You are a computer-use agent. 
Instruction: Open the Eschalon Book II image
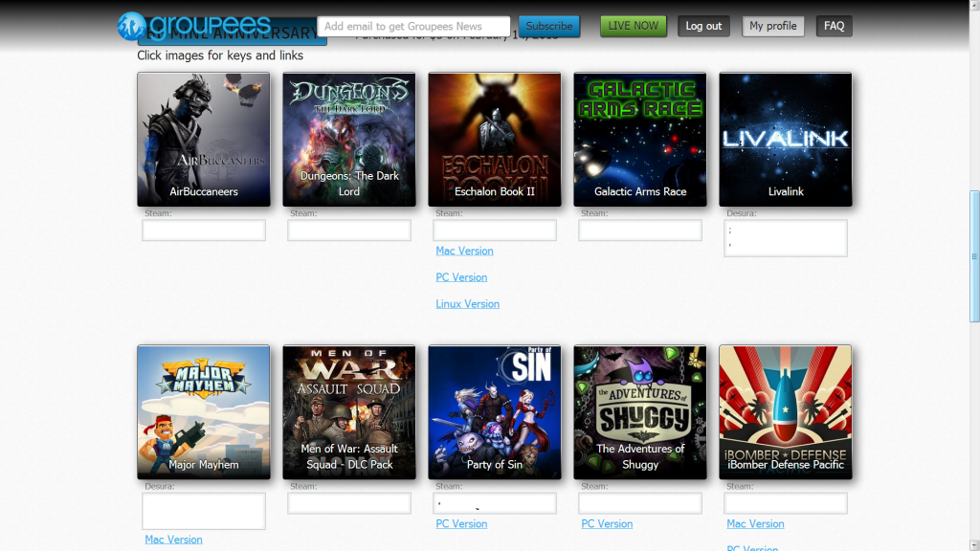click(495, 140)
